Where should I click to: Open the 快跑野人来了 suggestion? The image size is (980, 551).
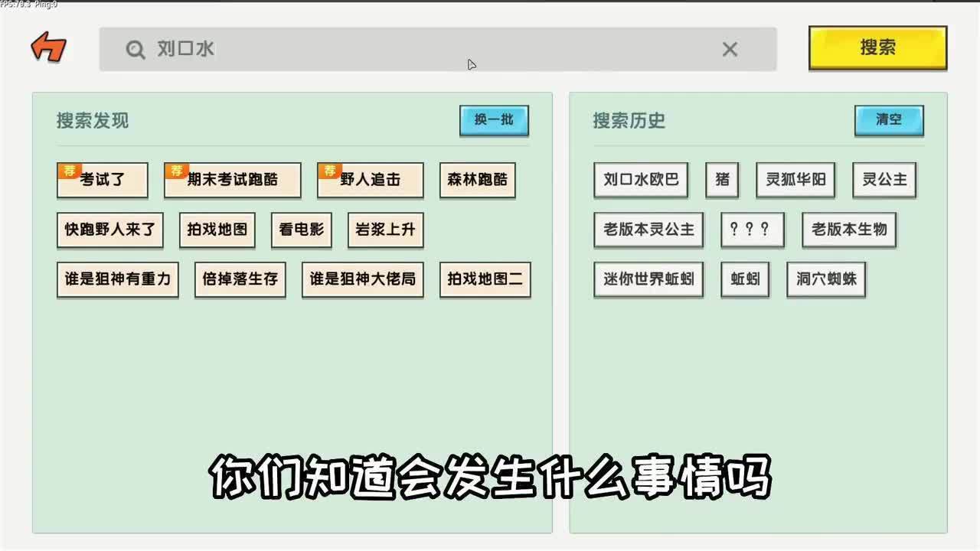[109, 230]
